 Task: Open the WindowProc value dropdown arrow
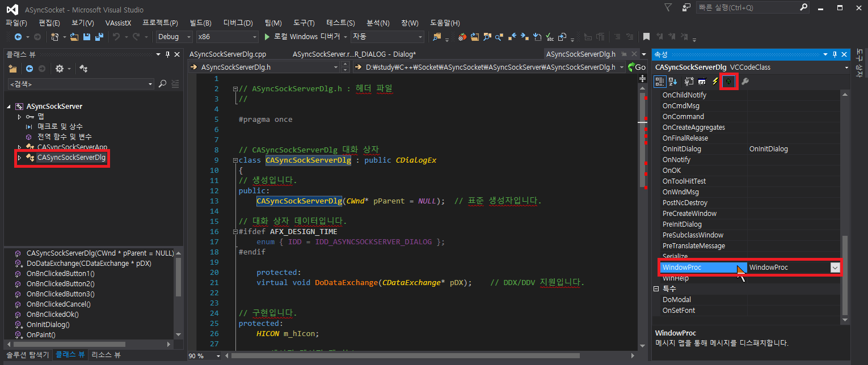[x=835, y=268]
